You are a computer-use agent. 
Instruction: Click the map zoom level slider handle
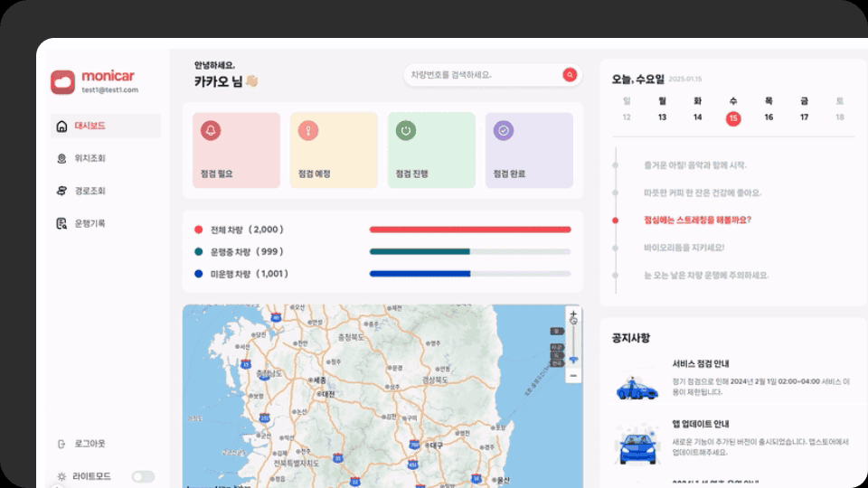573,360
